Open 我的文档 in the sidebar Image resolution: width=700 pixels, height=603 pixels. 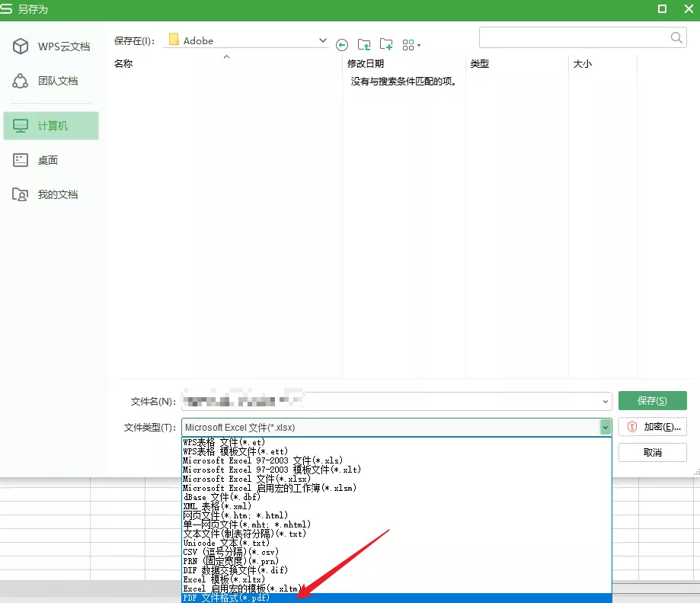[x=51, y=194]
